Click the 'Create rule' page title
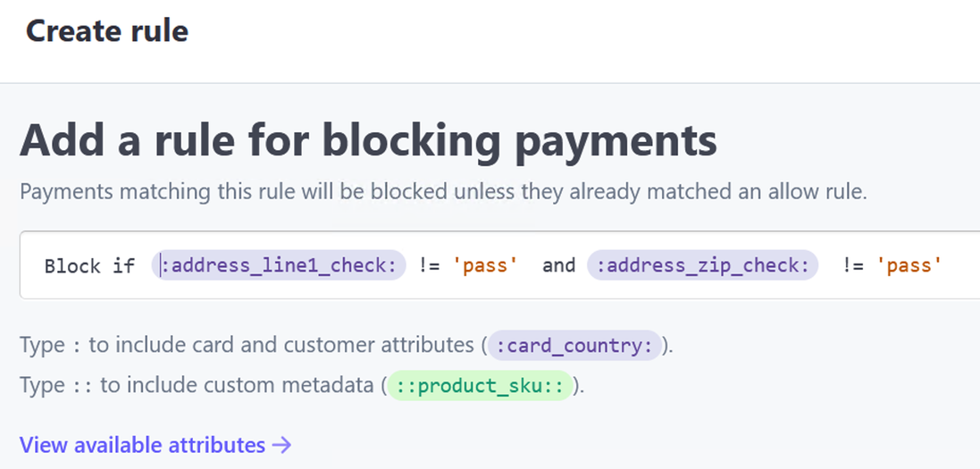The height and width of the screenshot is (469, 980). coord(107,31)
